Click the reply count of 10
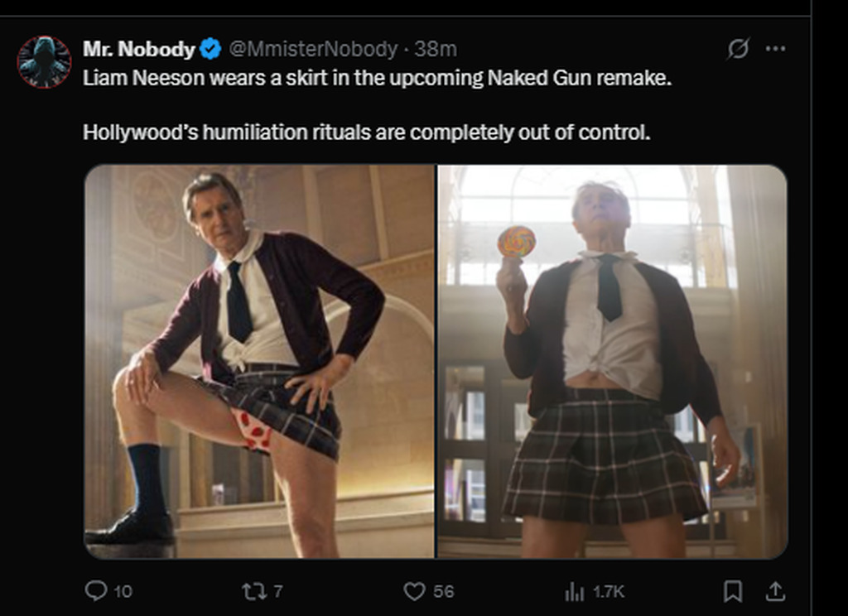Image resolution: width=848 pixels, height=616 pixels. (123, 591)
